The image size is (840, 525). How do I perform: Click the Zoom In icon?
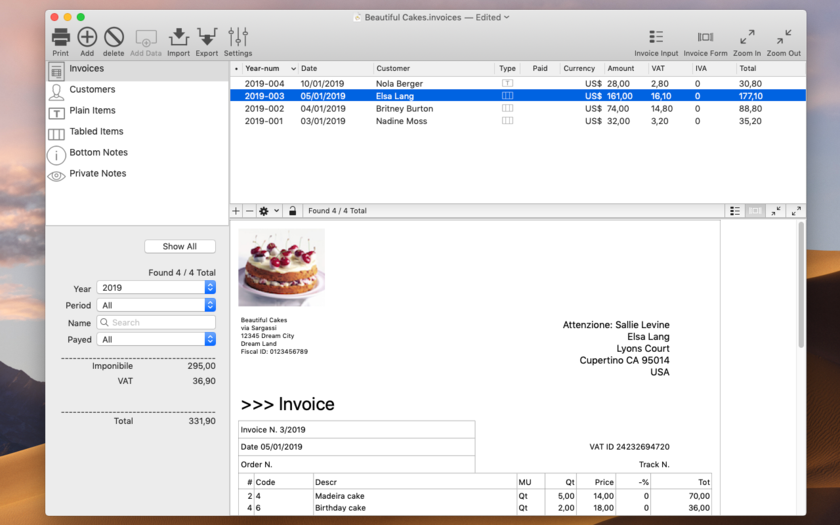coord(747,38)
